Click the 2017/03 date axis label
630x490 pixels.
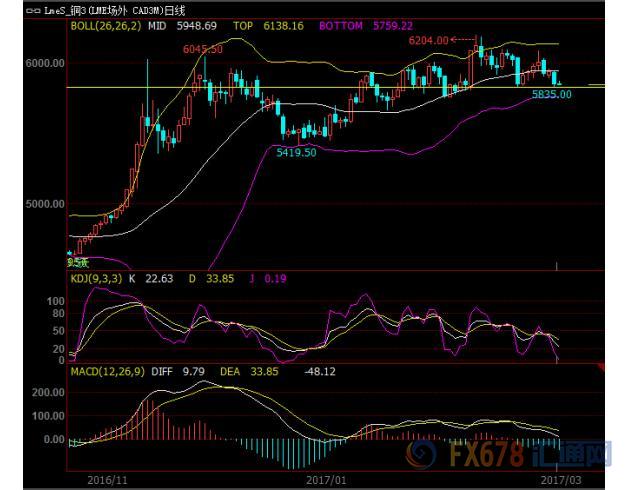coord(561,480)
